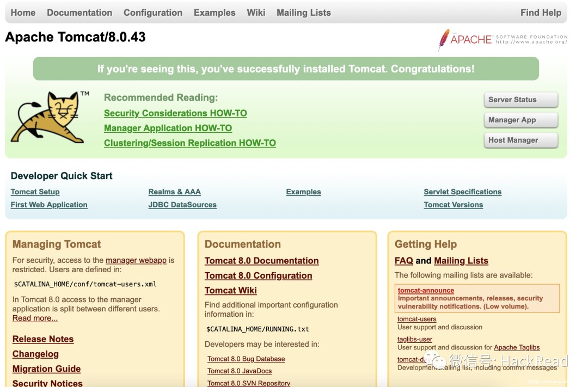Click the Apache Tomcat/8.0.43 heading
The height and width of the screenshot is (387, 588).
pos(75,37)
